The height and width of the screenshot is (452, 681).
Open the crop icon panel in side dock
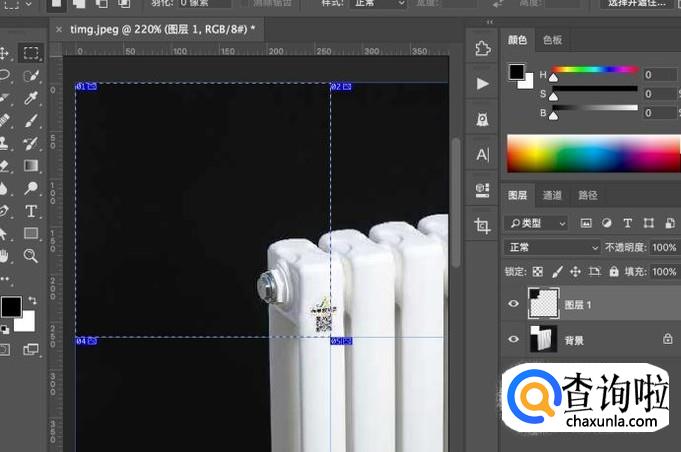[483, 226]
